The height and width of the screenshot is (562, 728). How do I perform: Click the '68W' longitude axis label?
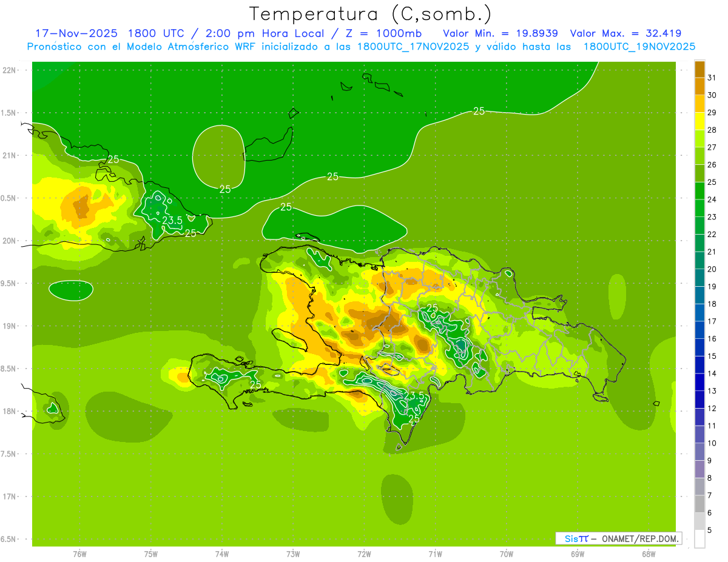(x=648, y=554)
